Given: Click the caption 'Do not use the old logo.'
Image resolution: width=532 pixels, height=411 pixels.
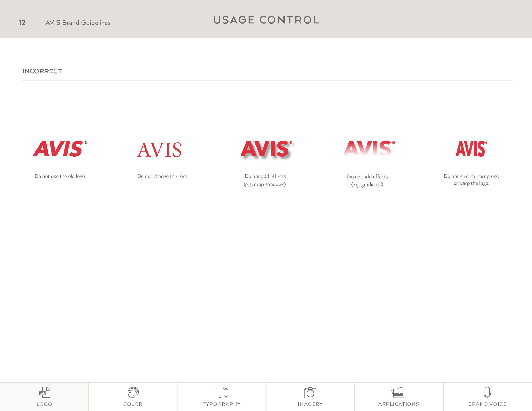Looking at the screenshot, I should click(60, 176).
